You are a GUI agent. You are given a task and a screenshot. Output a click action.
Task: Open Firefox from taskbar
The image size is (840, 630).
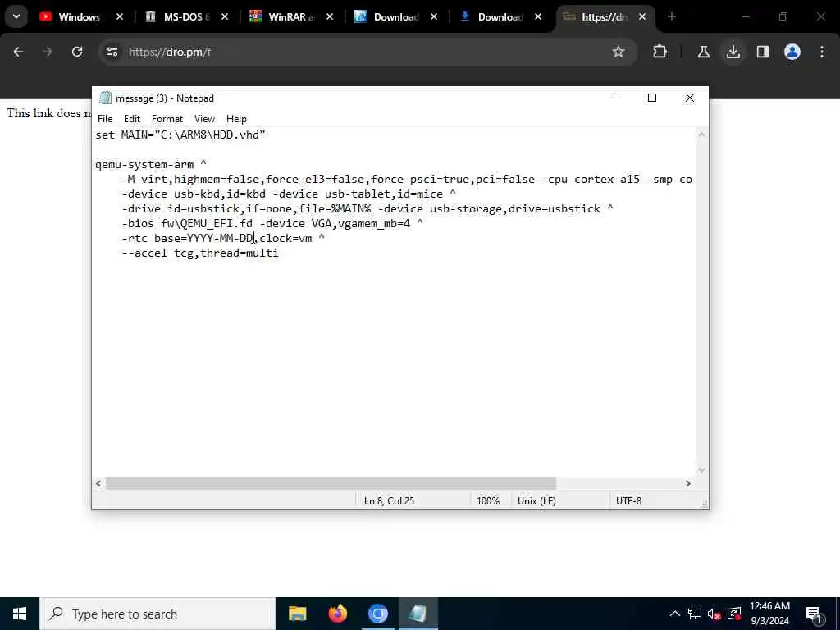point(337,614)
